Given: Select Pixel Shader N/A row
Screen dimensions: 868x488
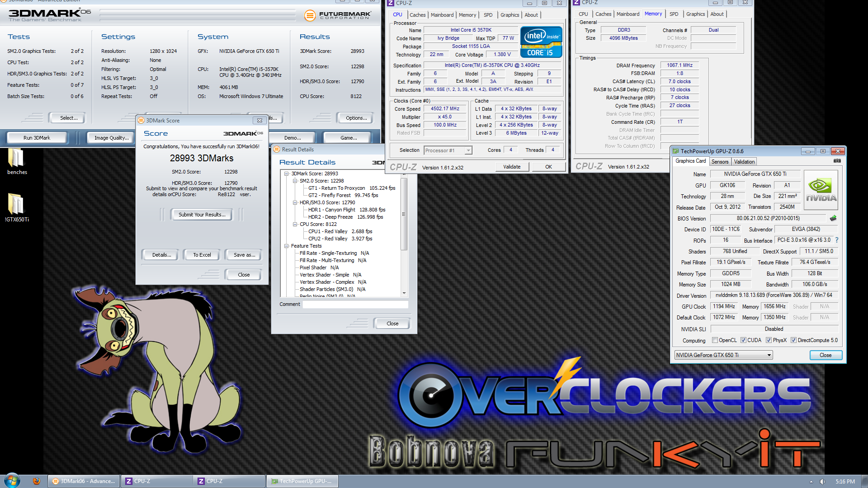Looking at the screenshot, I should click(x=319, y=267).
